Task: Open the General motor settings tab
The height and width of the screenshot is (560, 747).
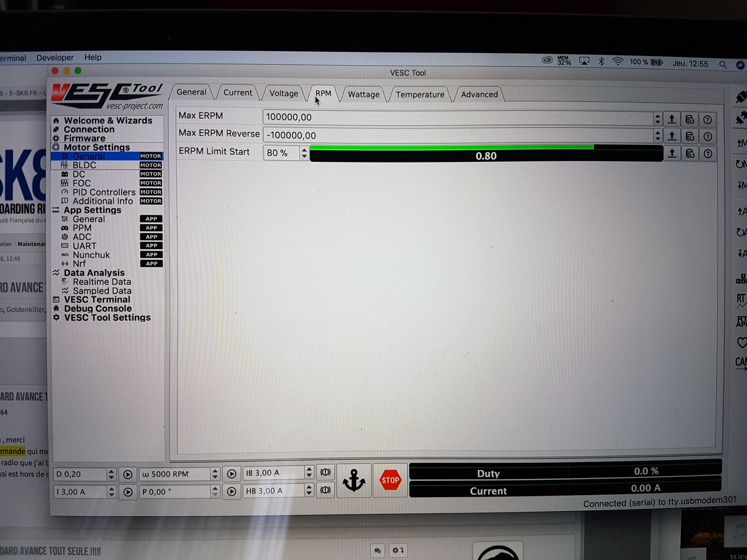Action: click(x=191, y=92)
